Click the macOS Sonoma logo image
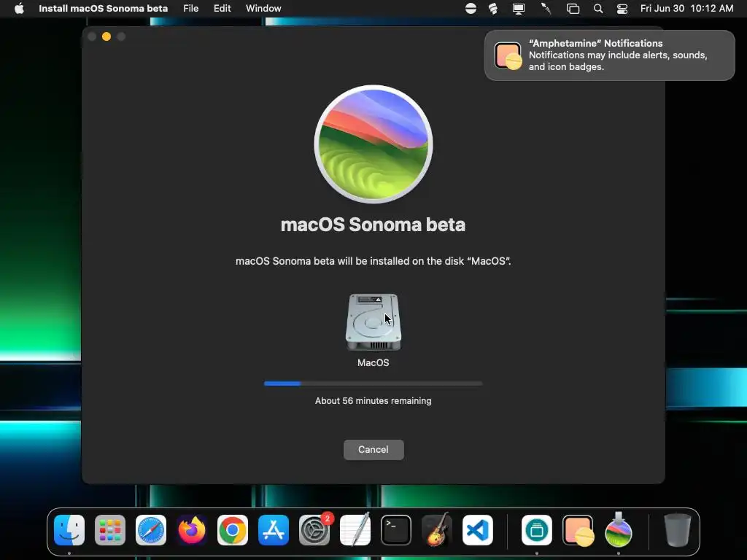The width and height of the screenshot is (747, 560). coord(373,144)
